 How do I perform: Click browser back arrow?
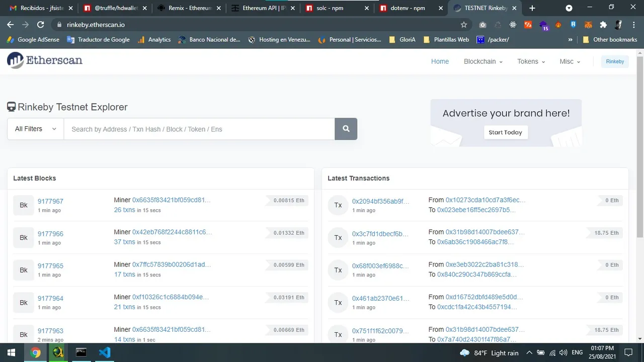pyautogui.click(x=11, y=25)
